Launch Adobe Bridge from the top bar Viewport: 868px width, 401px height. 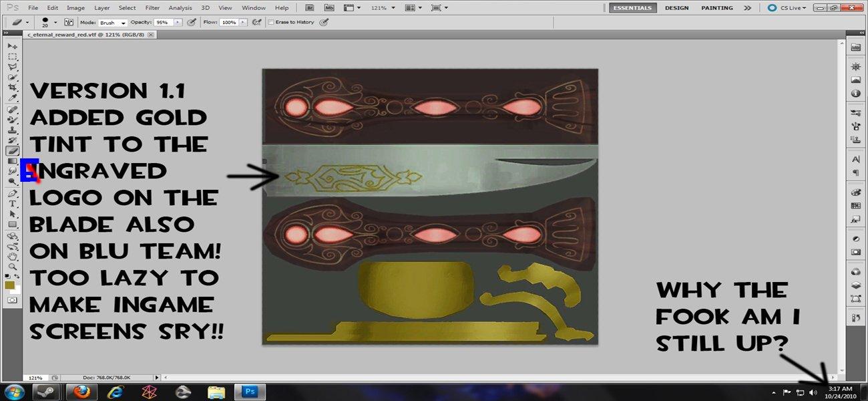[310, 7]
